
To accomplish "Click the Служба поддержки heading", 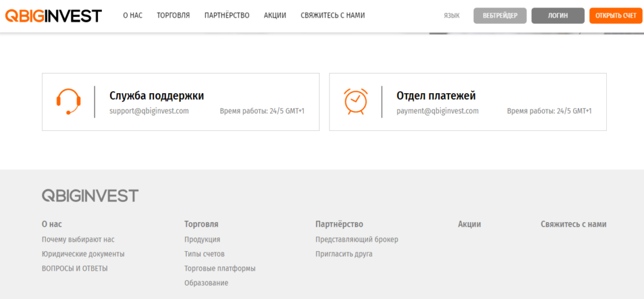I will tap(157, 96).
